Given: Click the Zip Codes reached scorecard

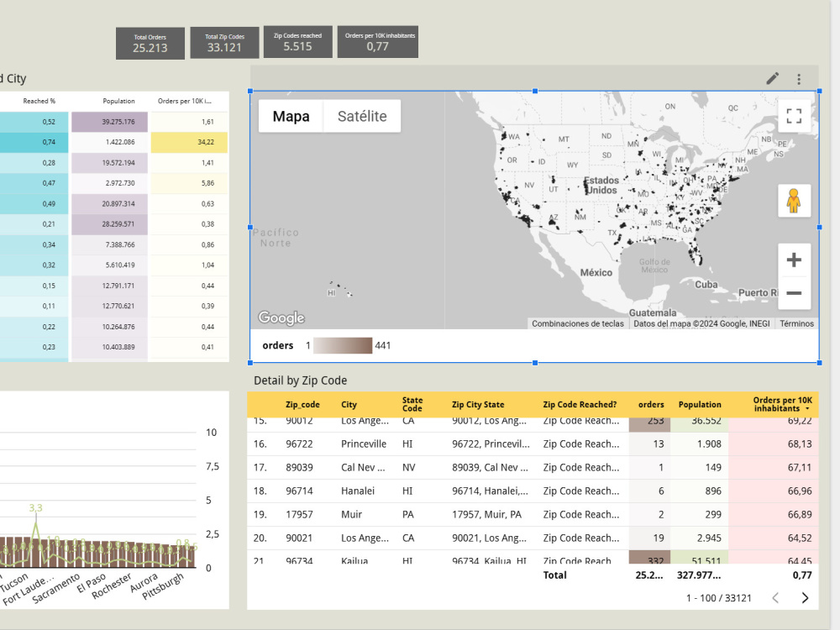Looking at the screenshot, I should 297,42.
